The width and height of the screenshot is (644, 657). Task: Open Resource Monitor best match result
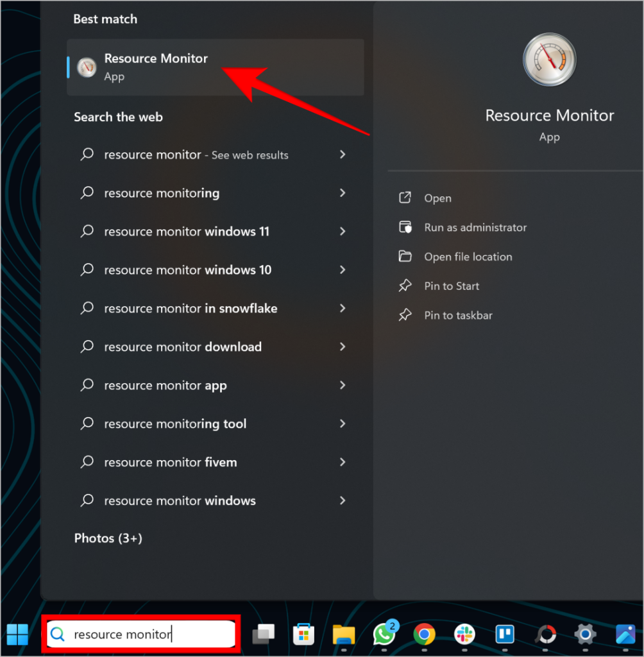pos(215,67)
